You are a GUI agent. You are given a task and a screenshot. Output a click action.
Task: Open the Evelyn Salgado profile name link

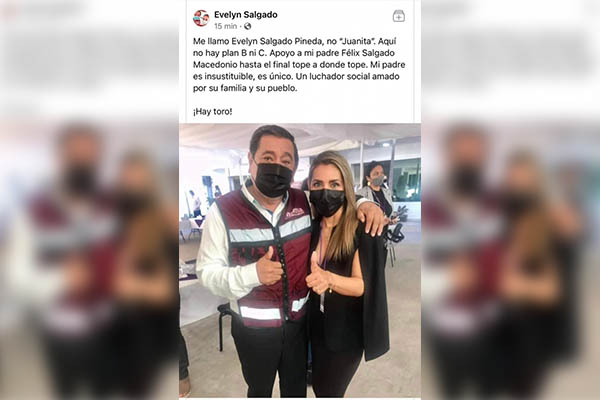coord(246,15)
